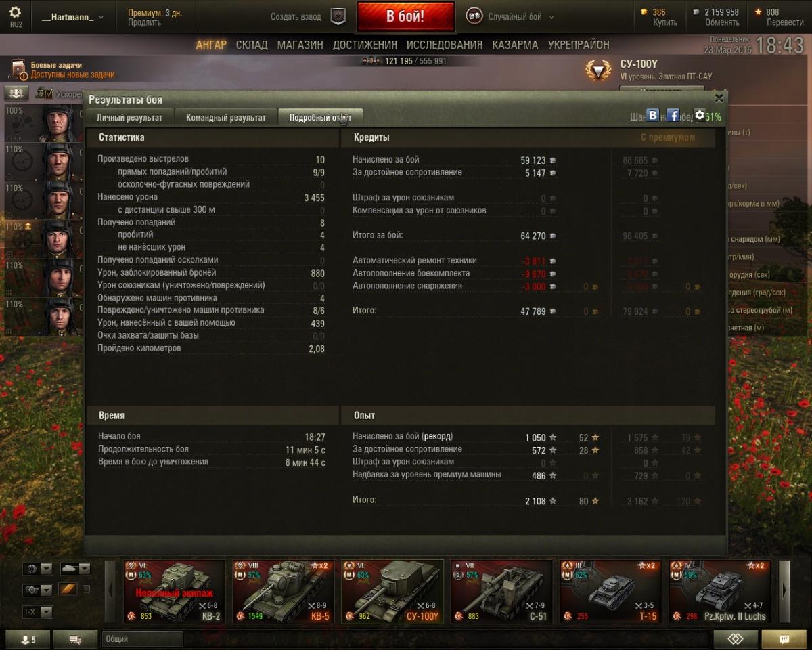Switch to Командный результат tab
812x650 pixels.
tap(226, 117)
